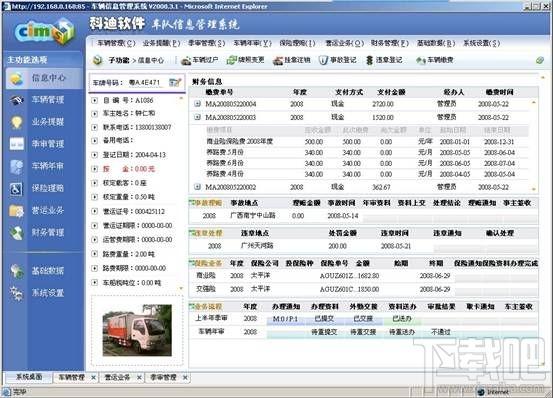
Task: Switch to the 季审管理 bottom tab
Action: pos(163,377)
